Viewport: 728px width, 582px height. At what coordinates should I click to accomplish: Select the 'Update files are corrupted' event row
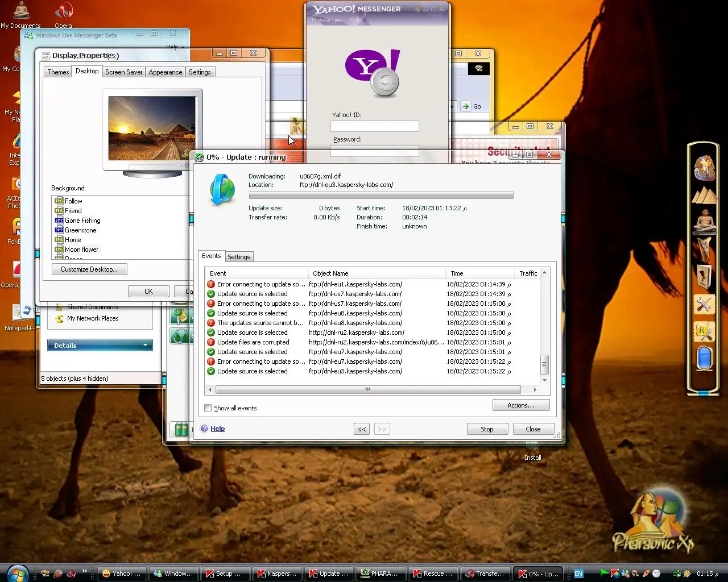373,342
